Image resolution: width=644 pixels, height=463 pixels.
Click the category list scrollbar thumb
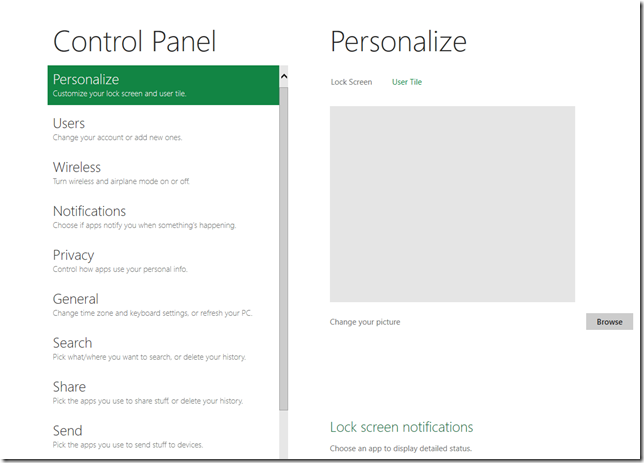click(284, 249)
